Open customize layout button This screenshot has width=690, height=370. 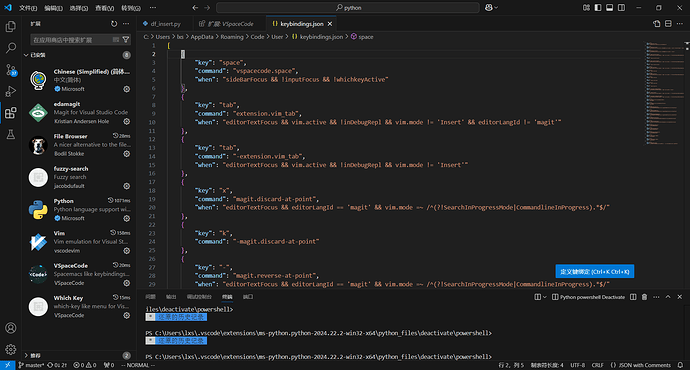[586, 7]
